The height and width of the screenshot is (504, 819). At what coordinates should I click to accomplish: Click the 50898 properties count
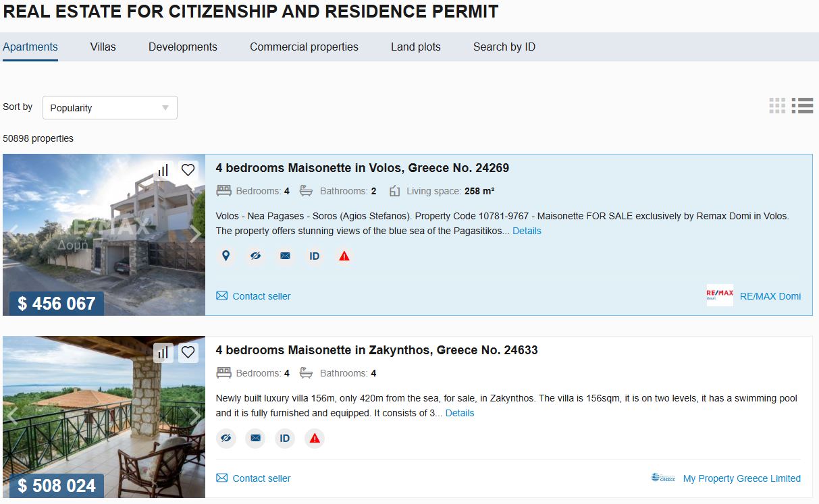38,138
